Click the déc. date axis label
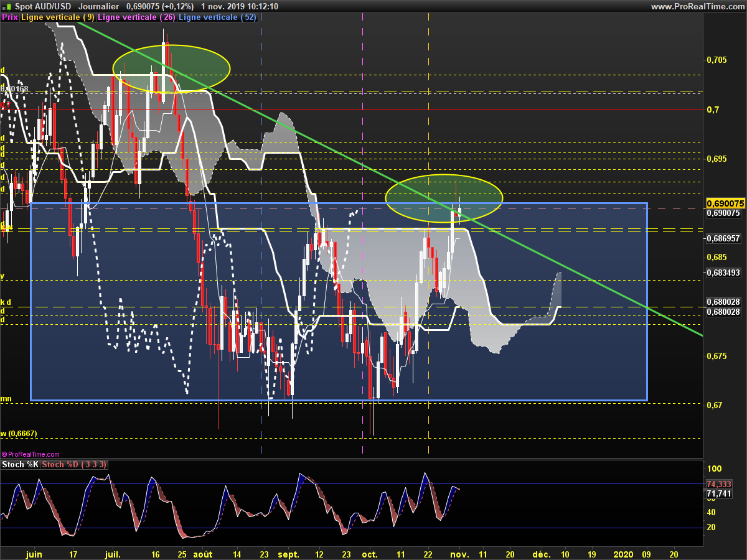The image size is (747, 560). click(x=541, y=553)
